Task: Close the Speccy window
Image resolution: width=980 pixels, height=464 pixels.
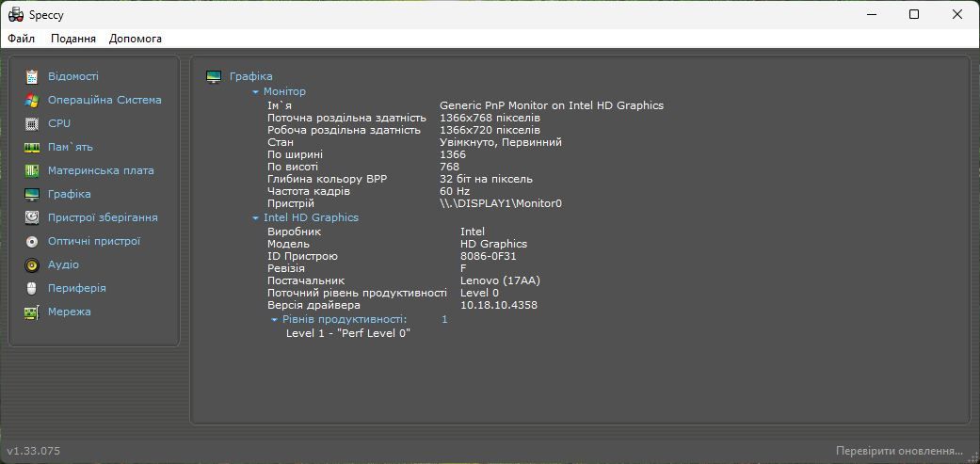Action: (956, 14)
